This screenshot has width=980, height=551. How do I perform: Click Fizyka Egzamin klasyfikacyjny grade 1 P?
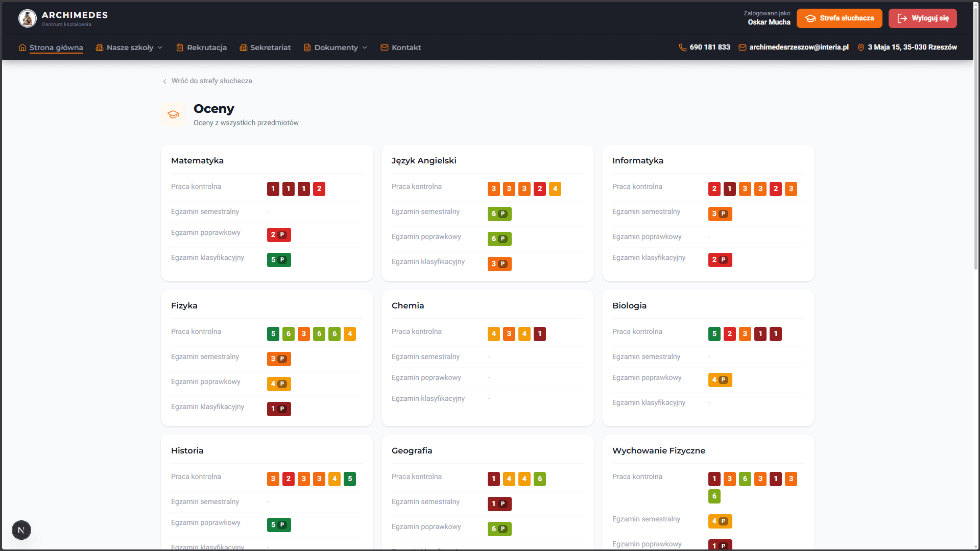pos(279,409)
